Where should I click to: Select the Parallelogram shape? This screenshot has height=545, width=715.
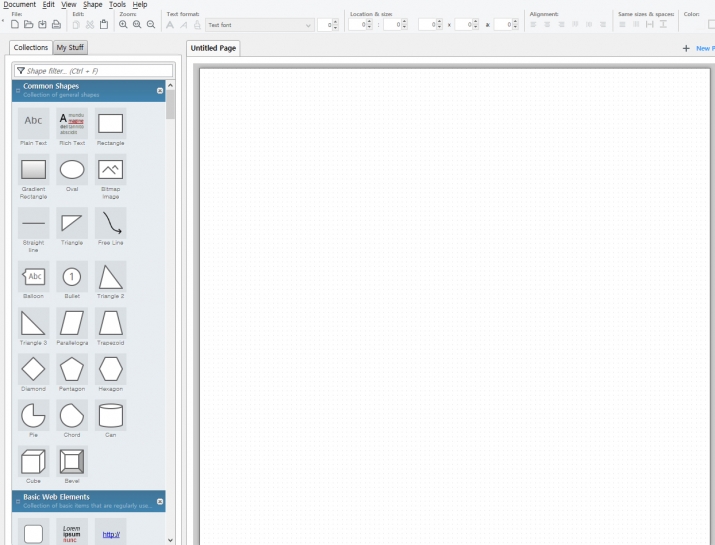tap(72, 327)
